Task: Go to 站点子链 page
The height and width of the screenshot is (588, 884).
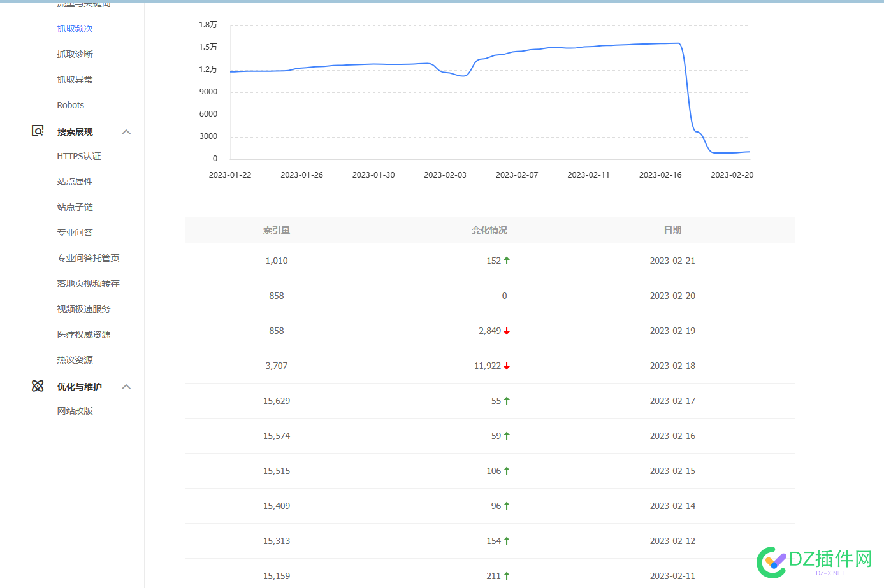Action: 75,207
